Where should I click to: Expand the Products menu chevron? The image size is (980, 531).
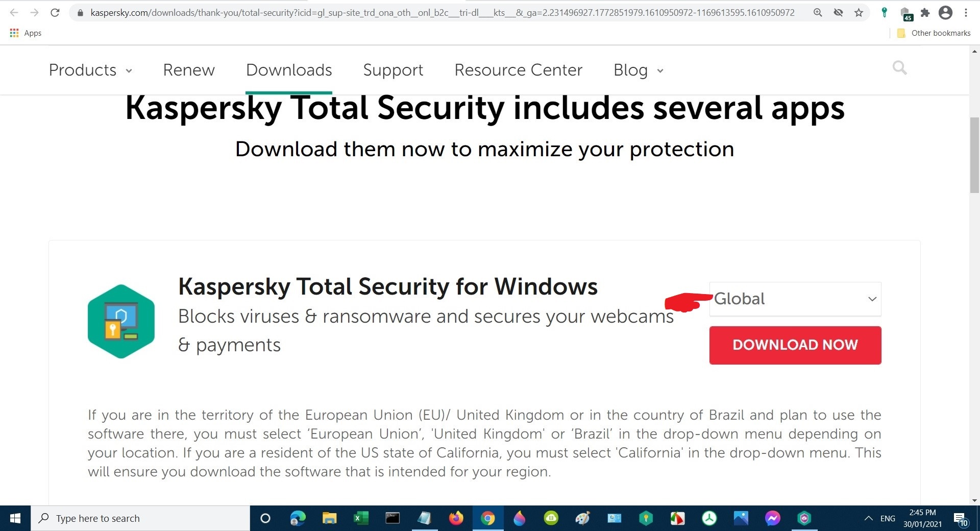[129, 71]
